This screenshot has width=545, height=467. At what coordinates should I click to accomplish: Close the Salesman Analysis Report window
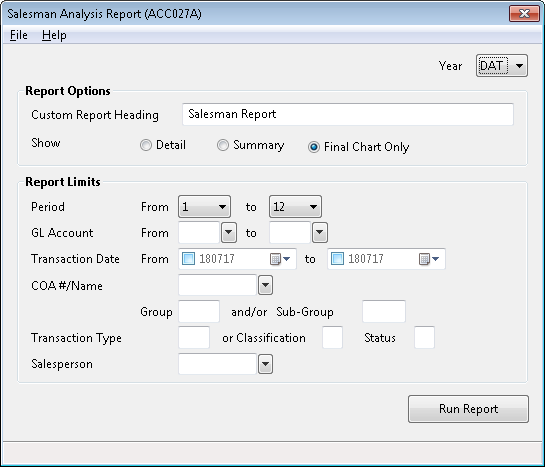pyautogui.click(x=524, y=14)
